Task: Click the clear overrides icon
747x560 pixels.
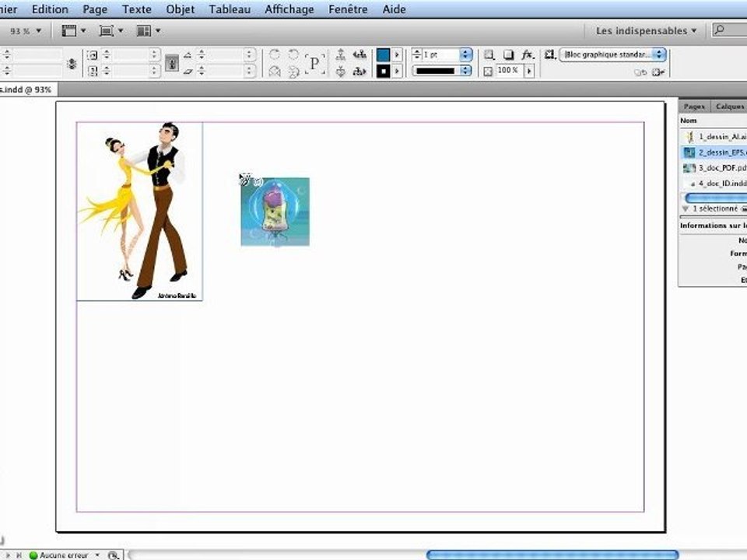Action: (x=640, y=72)
